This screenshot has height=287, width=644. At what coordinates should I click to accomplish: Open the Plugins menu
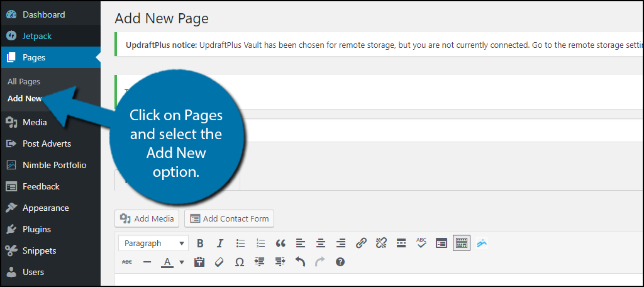tap(36, 229)
